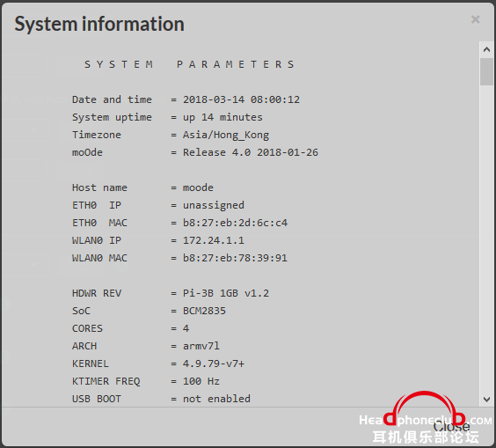496x448 pixels.
Task: Dismiss the dialog with the X icon
Action: [x=475, y=19]
